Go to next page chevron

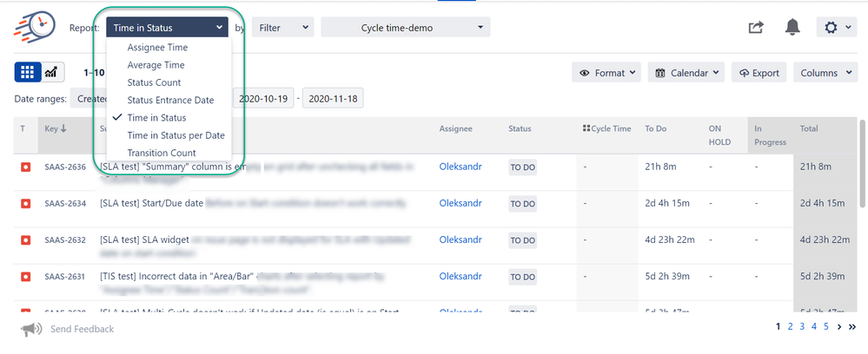[839, 327]
